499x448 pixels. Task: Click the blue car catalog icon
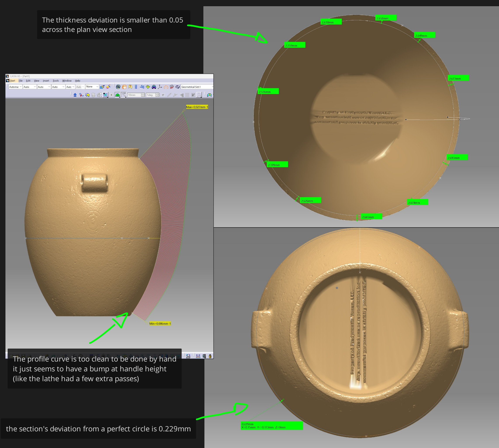pos(154,87)
